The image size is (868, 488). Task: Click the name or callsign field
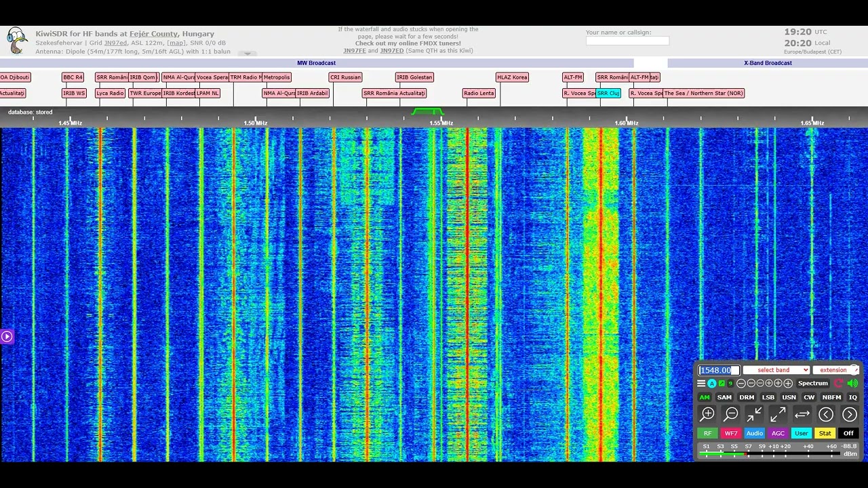coord(627,41)
